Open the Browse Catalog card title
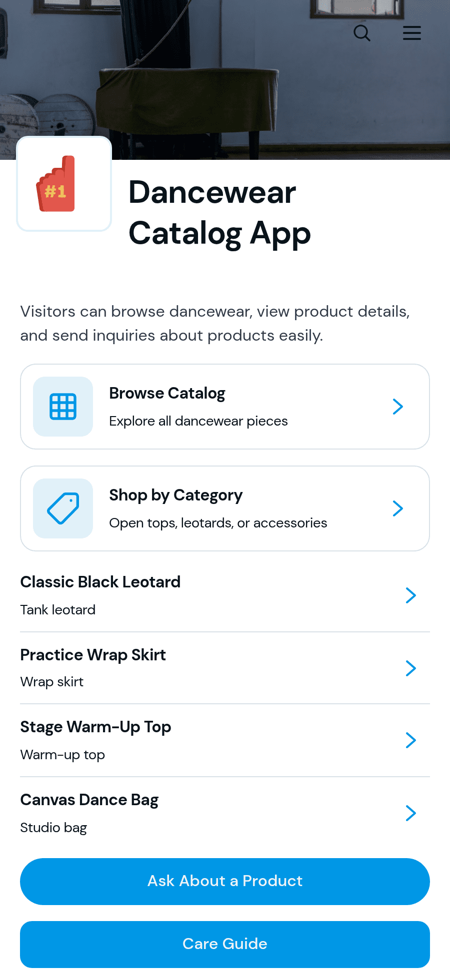The image size is (450, 980). point(167,394)
